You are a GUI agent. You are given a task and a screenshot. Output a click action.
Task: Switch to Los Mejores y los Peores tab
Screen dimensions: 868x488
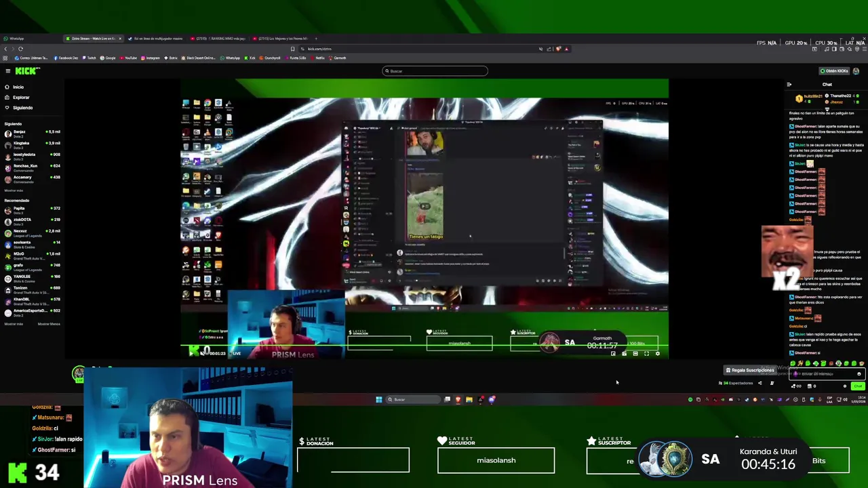tap(281, 39)
